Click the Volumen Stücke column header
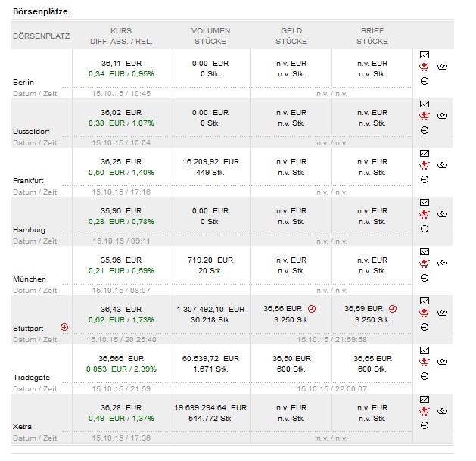The height and width of the screenshot is (461, 476). (210, 36)
